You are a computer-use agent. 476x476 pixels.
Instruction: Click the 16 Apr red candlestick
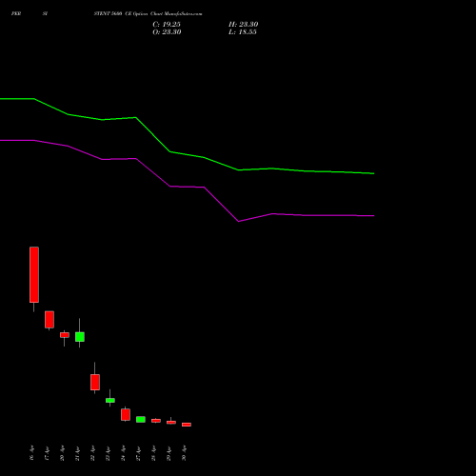(34, 275)
